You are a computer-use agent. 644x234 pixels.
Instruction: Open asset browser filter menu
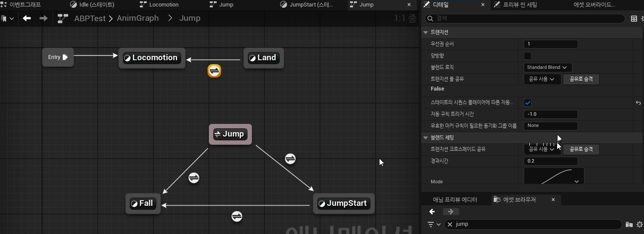[434, 224]
